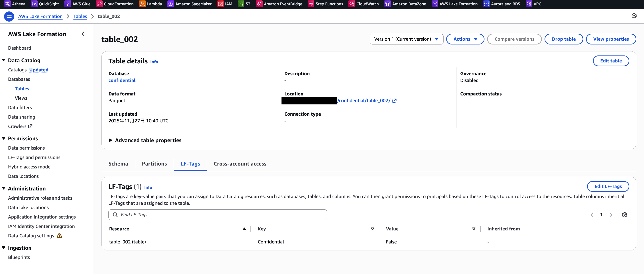Click the Edit LF-Tags button

[x=608, y=186]
